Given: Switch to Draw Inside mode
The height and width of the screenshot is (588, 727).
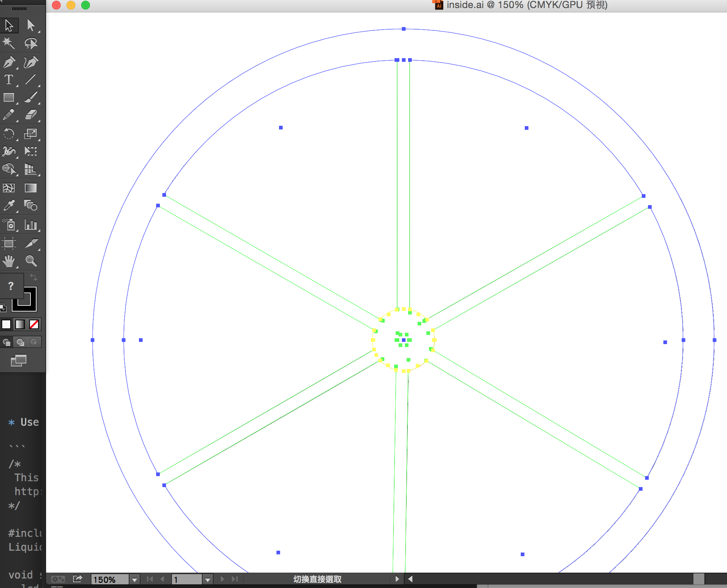Looking at the screenshot, I should click(34, 342).
